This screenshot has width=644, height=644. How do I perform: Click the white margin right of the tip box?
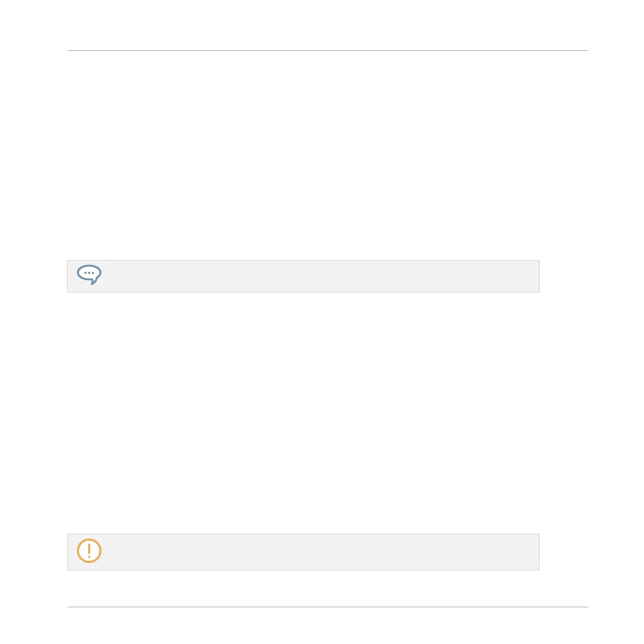[x=564, y=276]
